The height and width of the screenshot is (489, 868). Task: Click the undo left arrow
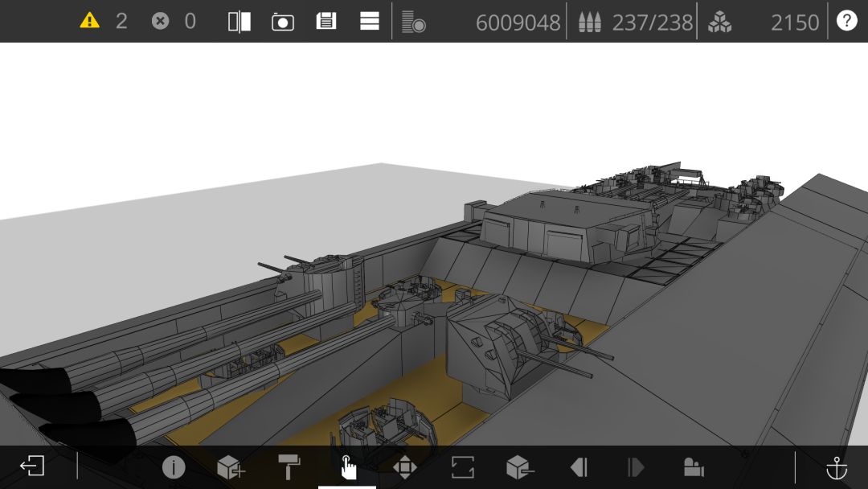578,467
